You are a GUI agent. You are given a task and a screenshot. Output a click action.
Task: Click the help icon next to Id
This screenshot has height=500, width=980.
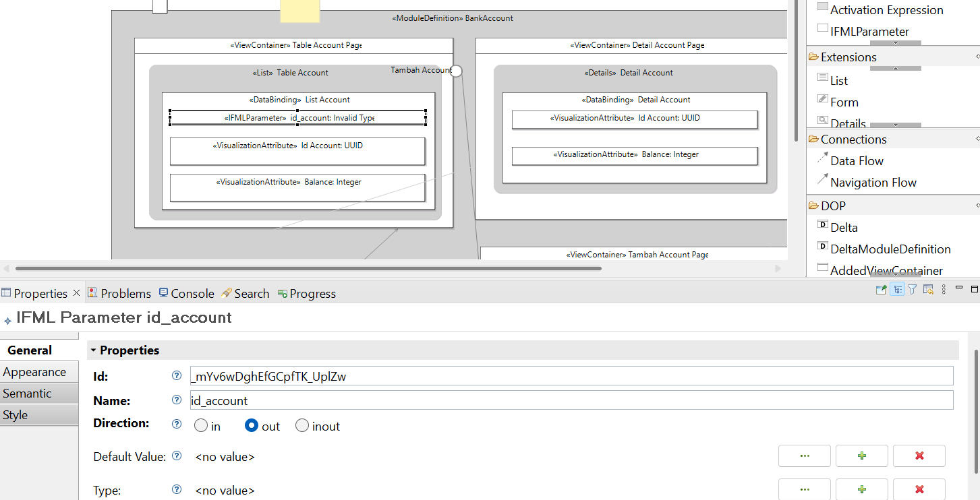point(177,376)
